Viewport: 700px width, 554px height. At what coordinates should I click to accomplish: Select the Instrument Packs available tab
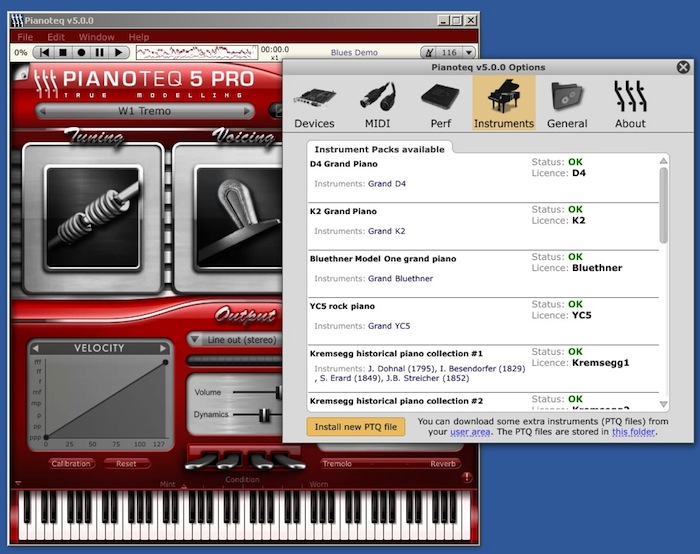point(379,149)
